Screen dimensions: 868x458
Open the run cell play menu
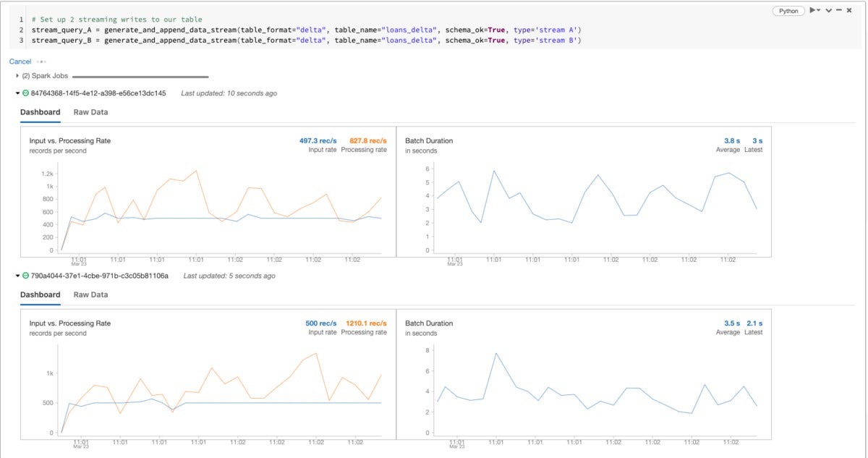click(815, 10)
